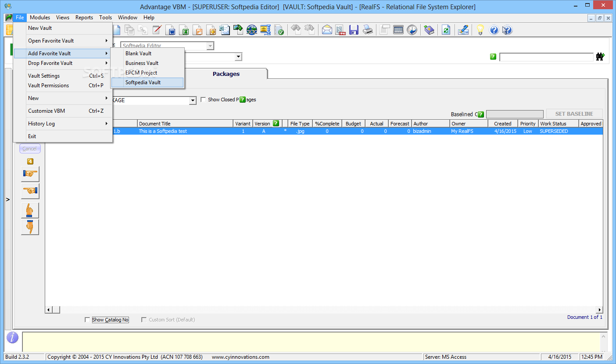Sort by the Document Title column header
Viewport: 616px width, 364px height.
(x=186, y=124)
